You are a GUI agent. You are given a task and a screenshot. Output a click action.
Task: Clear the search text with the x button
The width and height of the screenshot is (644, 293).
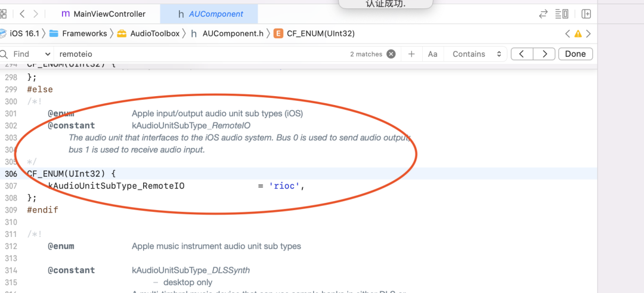pos(391,54)
